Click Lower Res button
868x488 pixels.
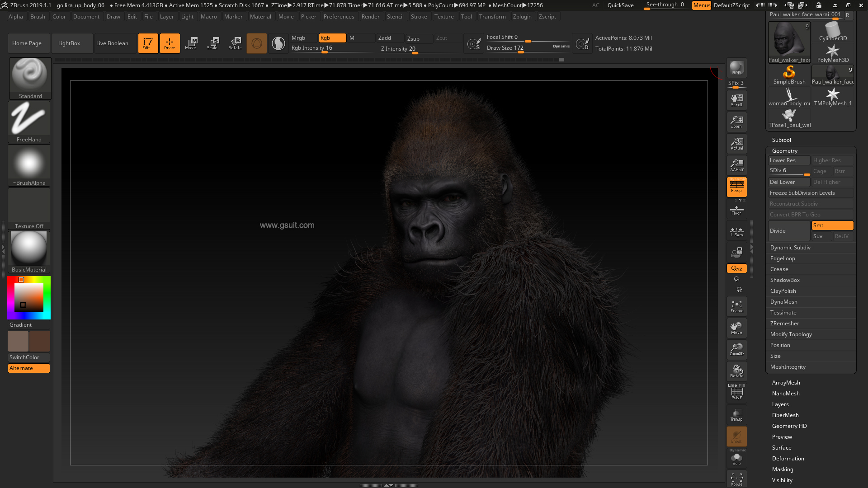(x=789, y=160)
